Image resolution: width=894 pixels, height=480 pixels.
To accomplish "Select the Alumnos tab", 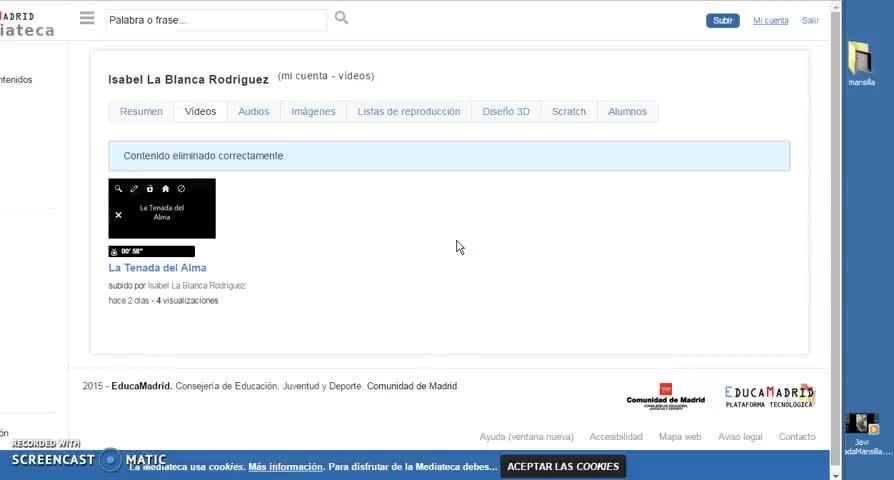I will [x=627, y=112].
